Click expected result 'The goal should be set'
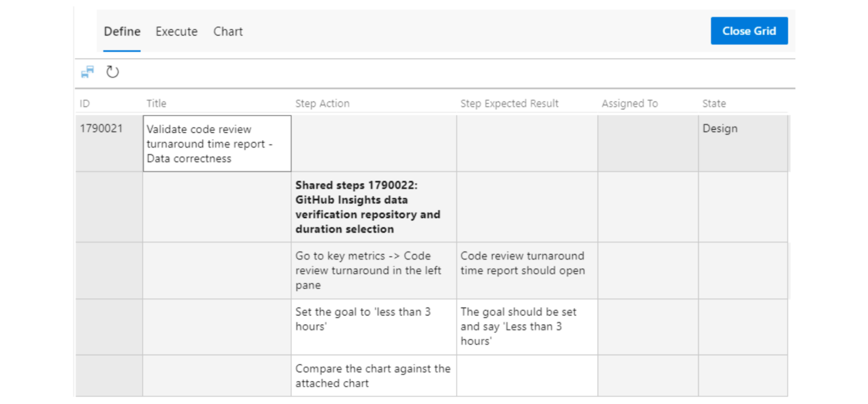Viewport: 868px width, 404px height. click(524, 327)
